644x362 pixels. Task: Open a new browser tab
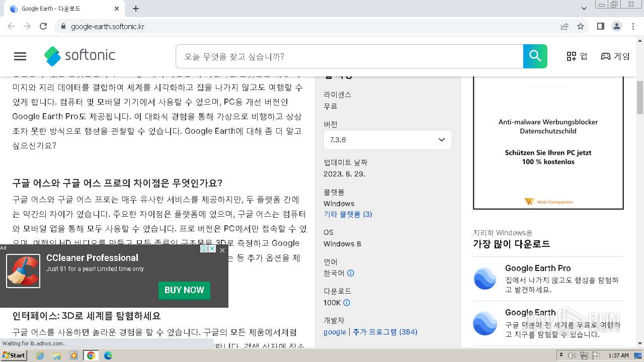tap(136, 9)
